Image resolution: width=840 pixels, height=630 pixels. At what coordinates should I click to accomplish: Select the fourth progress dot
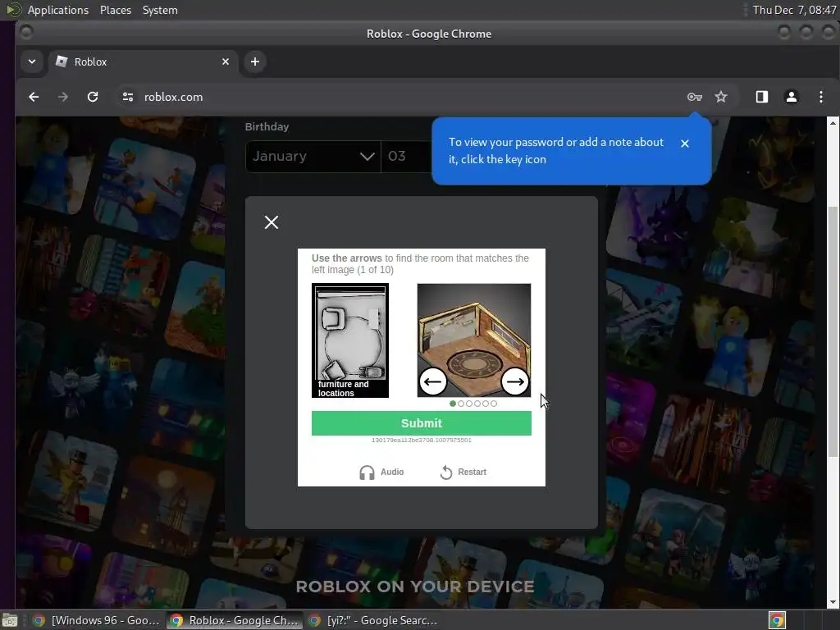(x=477, y=404)
